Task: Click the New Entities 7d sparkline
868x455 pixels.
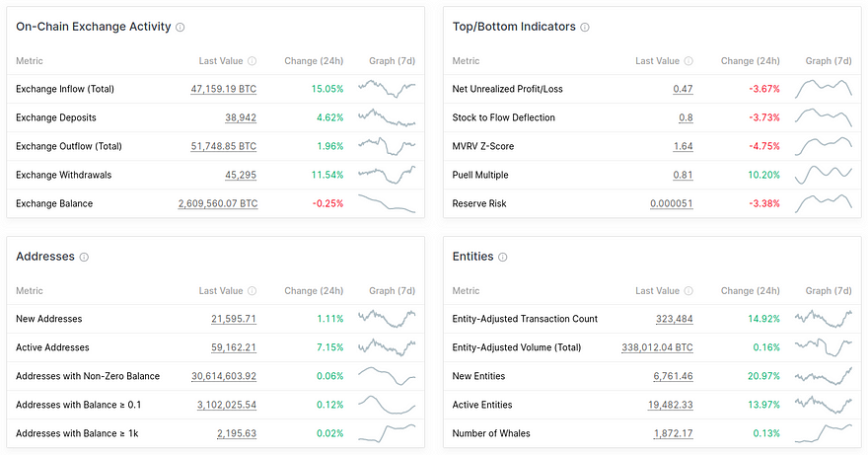Action: (x=824, y=376)
